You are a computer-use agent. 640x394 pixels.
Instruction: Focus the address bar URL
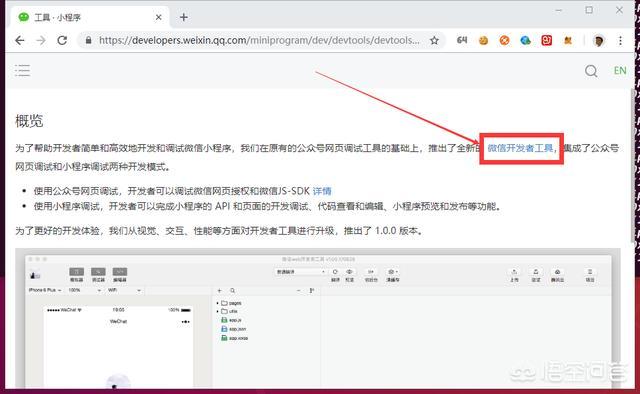coord(259,40)
